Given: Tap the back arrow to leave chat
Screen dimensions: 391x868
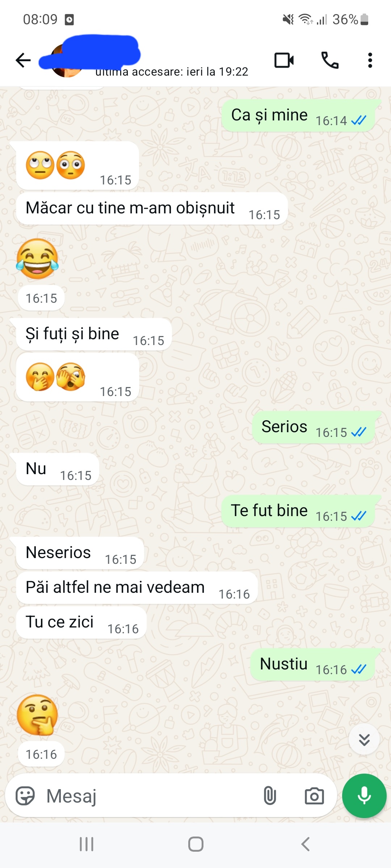Looking at the screenshot, I should (23, 60).
